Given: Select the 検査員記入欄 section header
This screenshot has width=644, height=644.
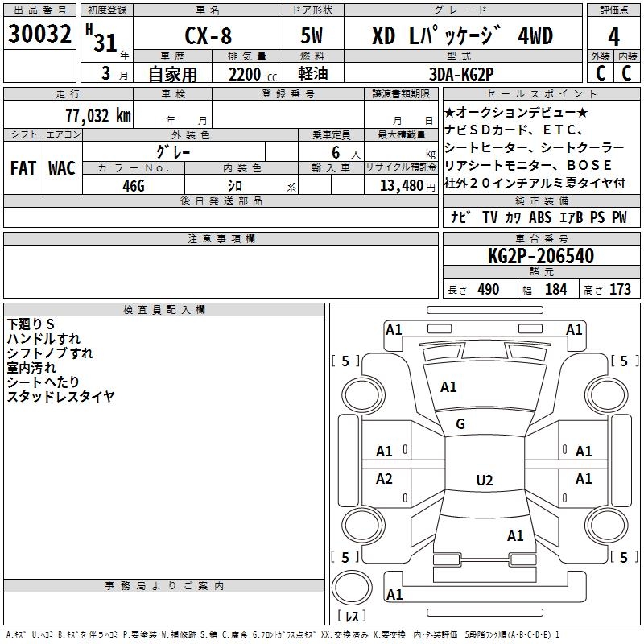Looking at the screenshot, I should pyautogui.click(x=164, y=310).
